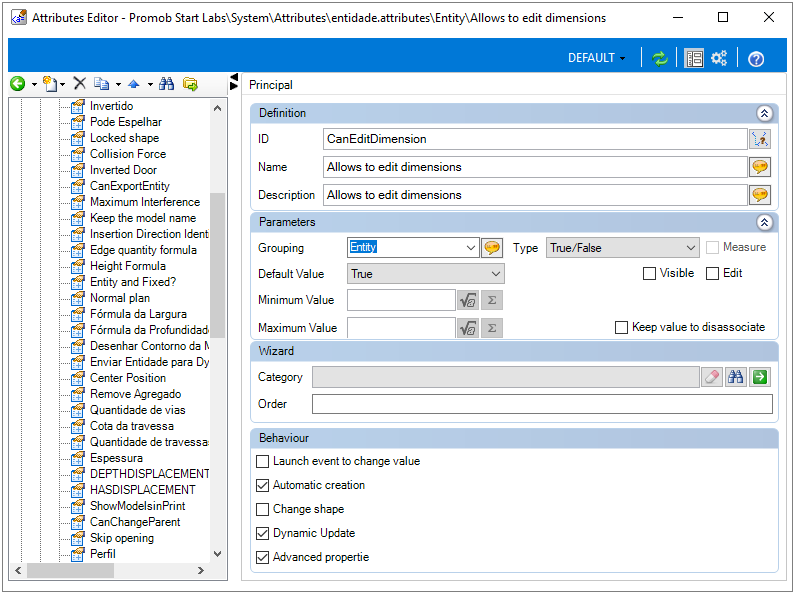Open dropdown arrow next to copy icon
Viewport: 796px width, 595px height.
(118, 84)
